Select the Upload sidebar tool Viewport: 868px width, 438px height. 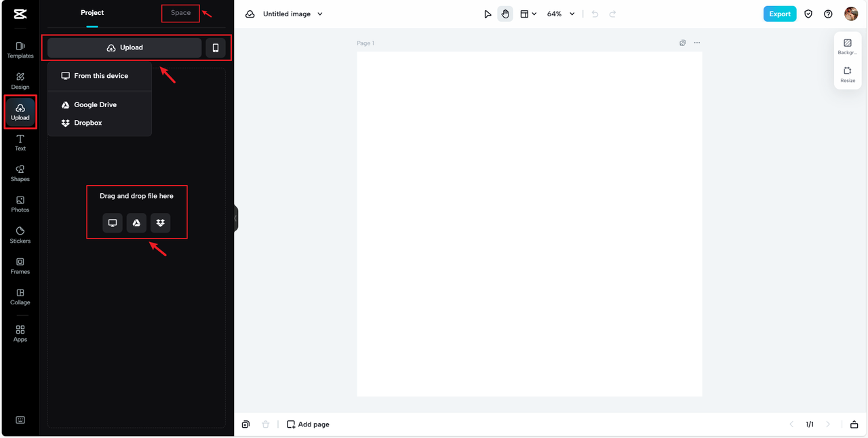20,112
